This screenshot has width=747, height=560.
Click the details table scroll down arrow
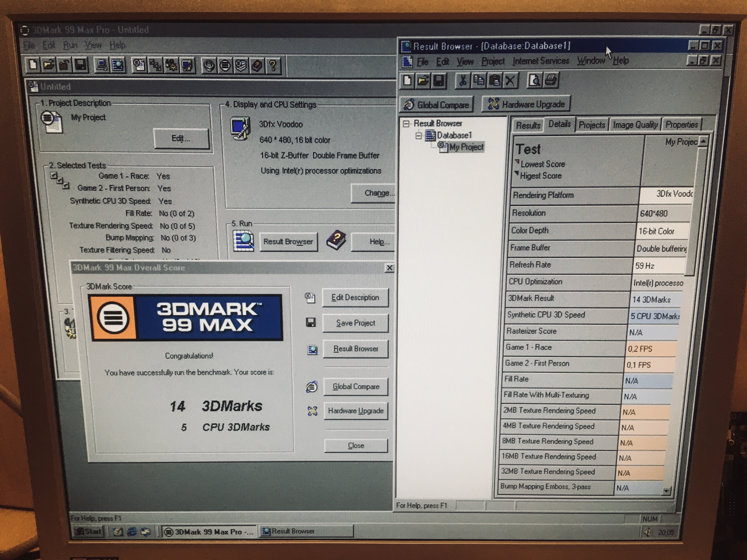666,491
